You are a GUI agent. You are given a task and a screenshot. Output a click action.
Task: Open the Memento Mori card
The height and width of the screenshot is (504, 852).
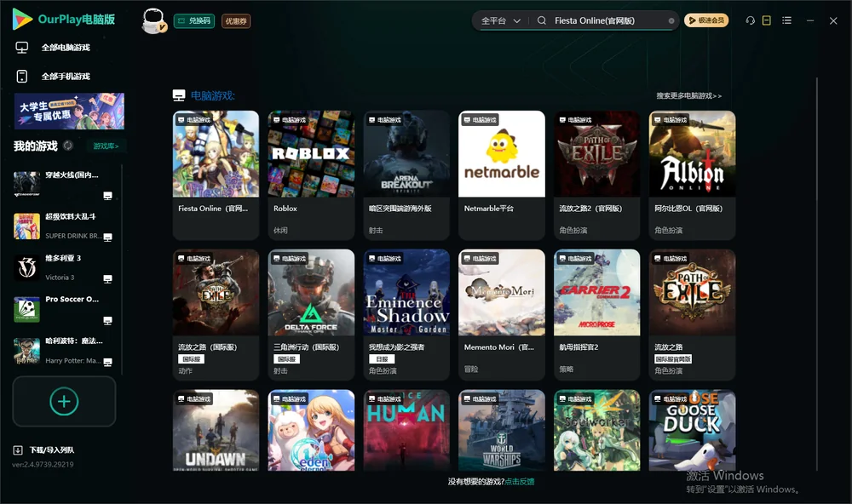pyautogui.click(x=502, y=314)
